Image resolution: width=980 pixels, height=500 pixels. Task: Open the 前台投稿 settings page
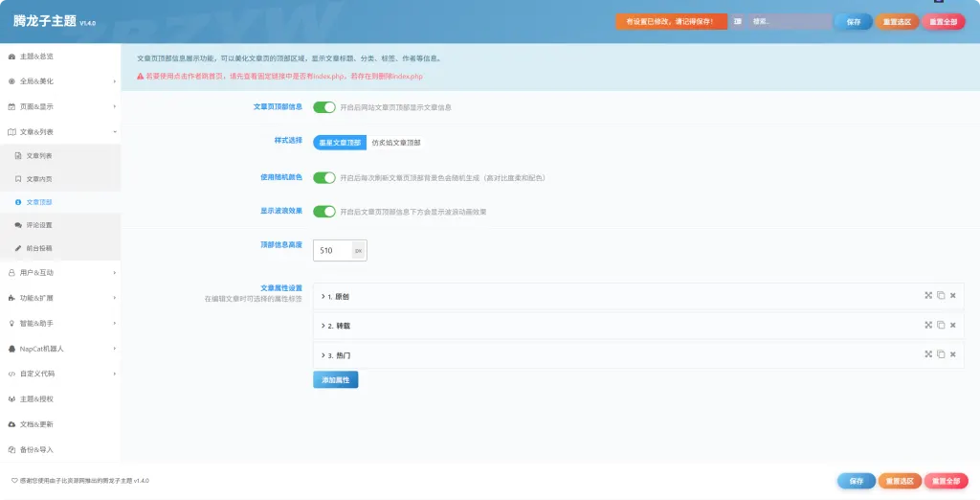[x=60, y=248]
